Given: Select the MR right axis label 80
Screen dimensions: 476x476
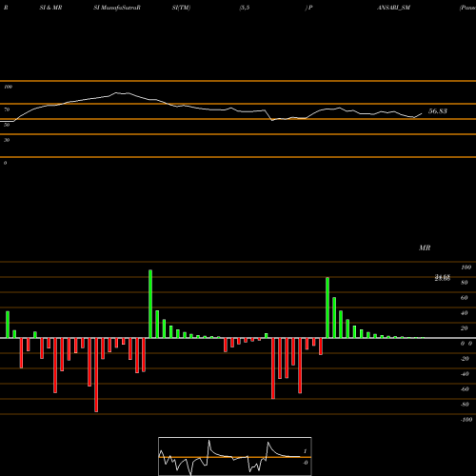Looking at the screenshot, I should (x=465, y=283).
